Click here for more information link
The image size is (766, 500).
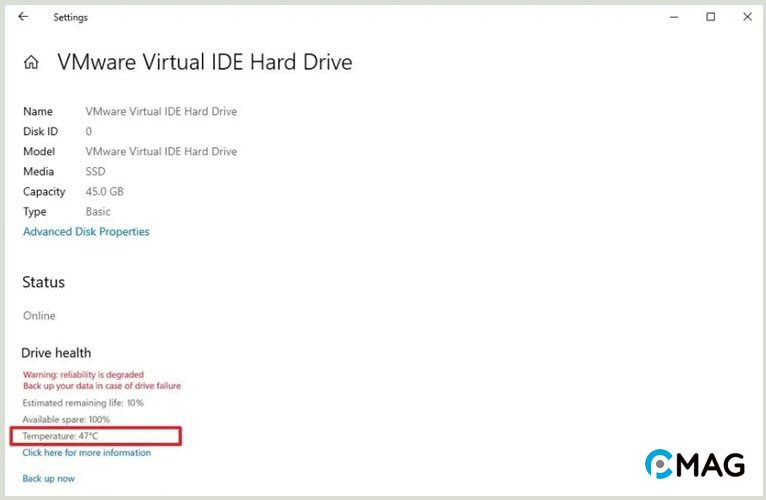point(86,453)
